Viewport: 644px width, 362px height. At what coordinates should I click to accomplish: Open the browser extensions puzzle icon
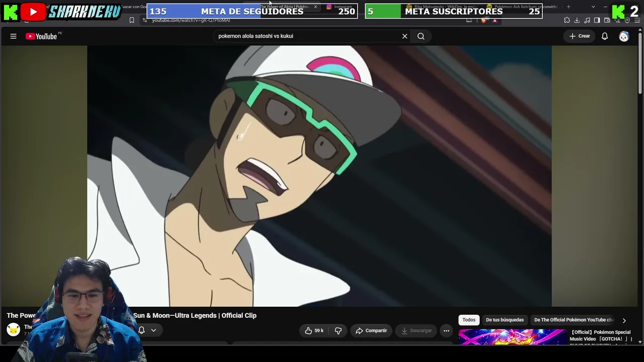[x=567, y=20]
